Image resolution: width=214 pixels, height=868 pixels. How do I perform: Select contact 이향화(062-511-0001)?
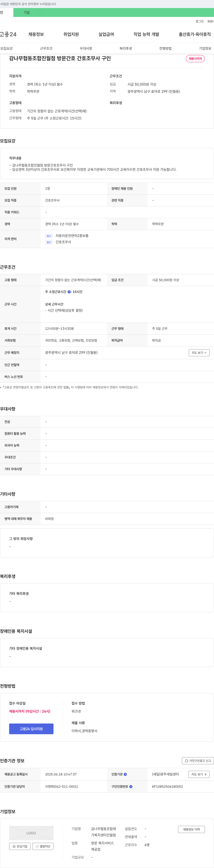(x=61, y=786)
